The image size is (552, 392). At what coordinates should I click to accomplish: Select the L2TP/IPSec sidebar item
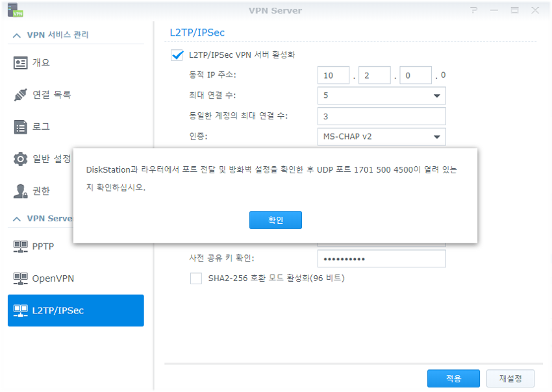[76, 310]
